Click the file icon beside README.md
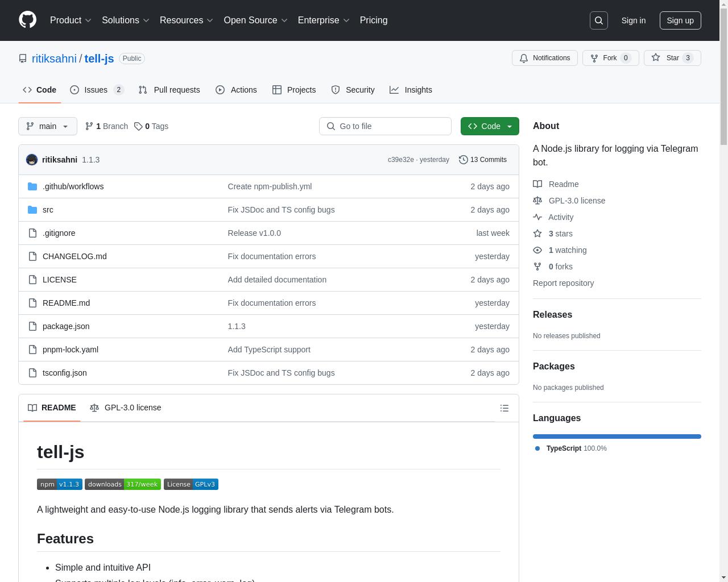The image size is (728, 582). pos(32,303)
